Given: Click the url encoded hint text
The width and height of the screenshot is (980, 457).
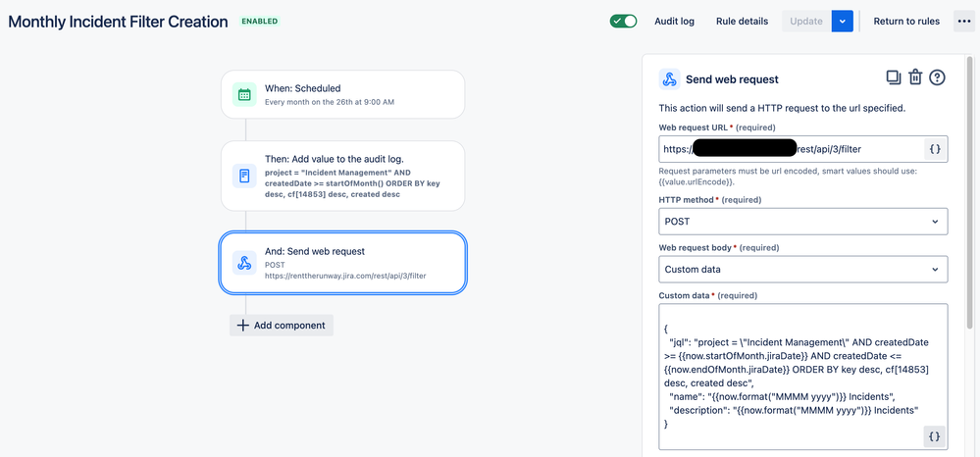Looking at the screenshot, I should (788, 177).
